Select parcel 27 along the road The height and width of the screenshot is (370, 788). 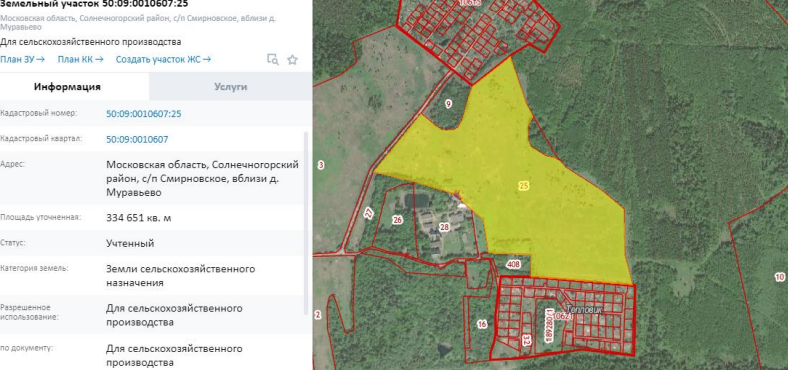[x=369, y=213]
